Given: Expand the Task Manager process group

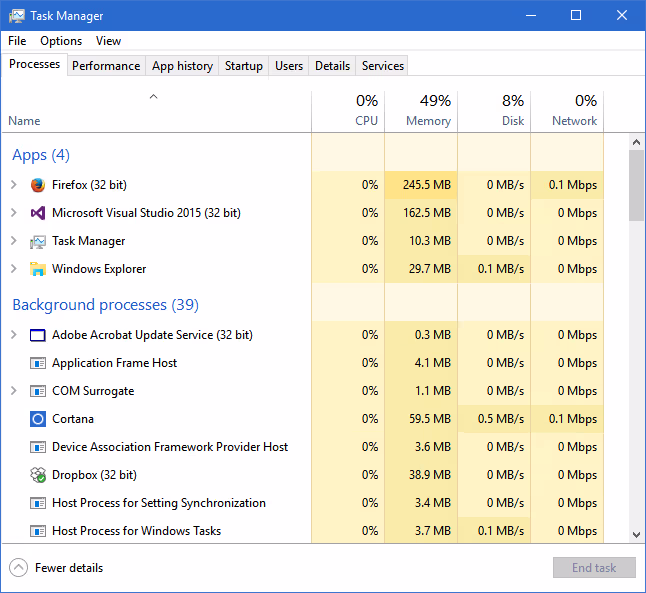Looking at the screenshot, I should pyautogui.click(x=14, y=241).
